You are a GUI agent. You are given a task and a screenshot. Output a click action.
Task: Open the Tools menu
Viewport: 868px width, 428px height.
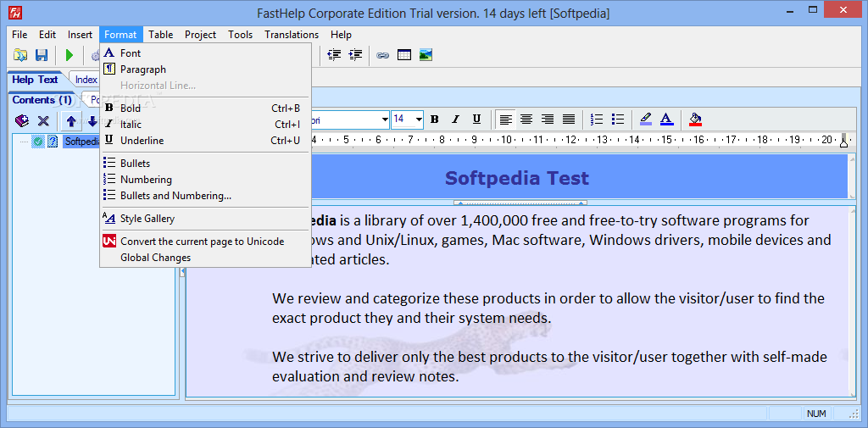click(240, 35)
